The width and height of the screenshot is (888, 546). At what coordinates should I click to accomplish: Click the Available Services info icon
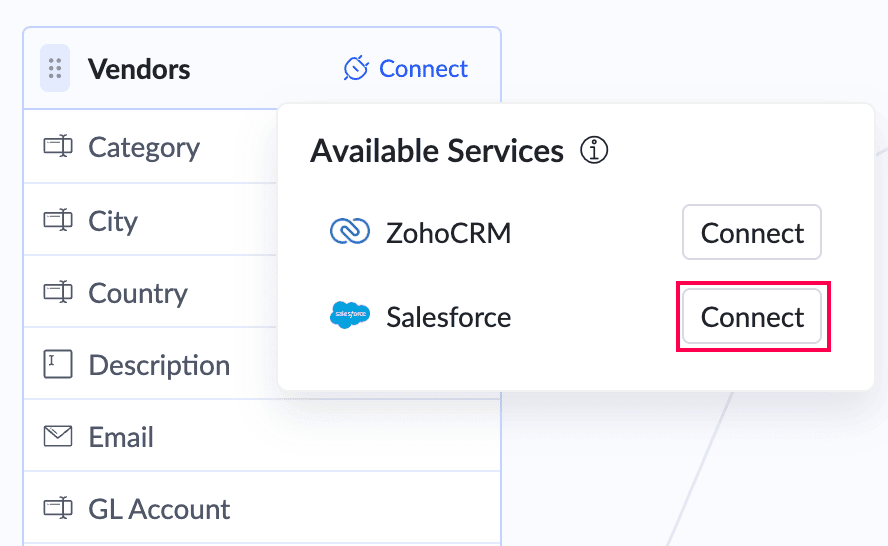594,150
